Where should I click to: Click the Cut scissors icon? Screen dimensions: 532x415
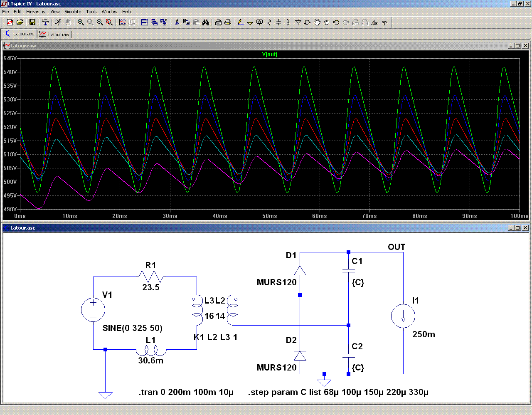[177, 22]
